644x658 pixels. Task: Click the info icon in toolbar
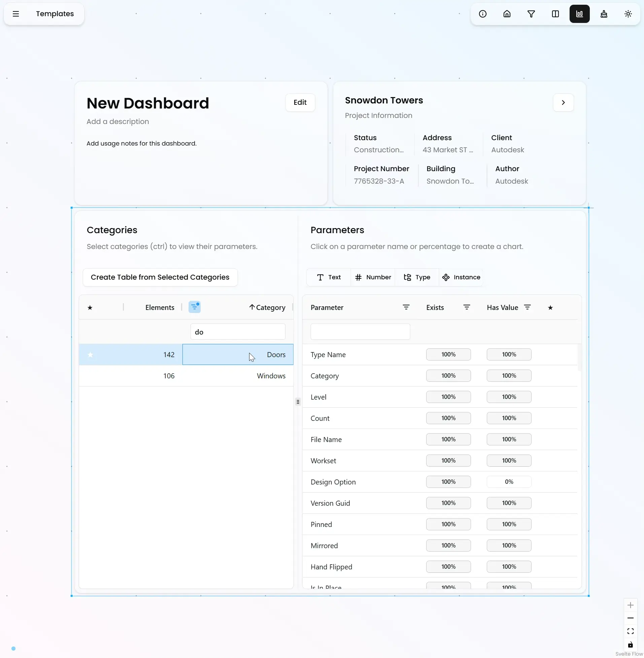482,14
